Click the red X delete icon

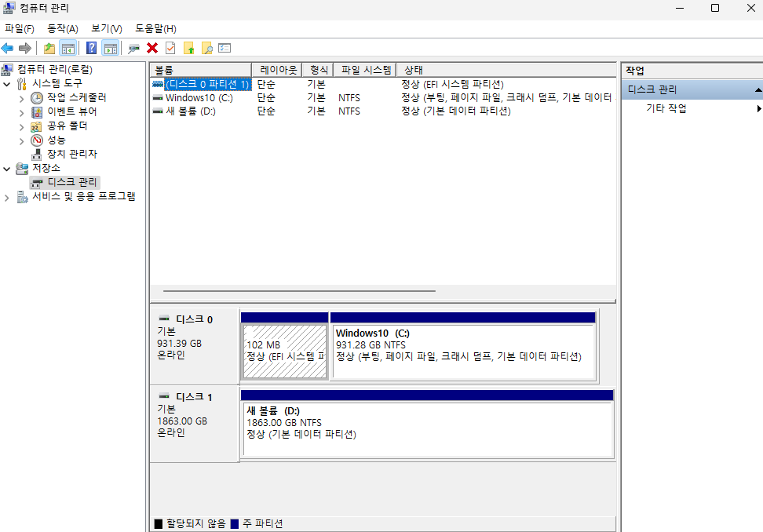click(x=152, y=48)
